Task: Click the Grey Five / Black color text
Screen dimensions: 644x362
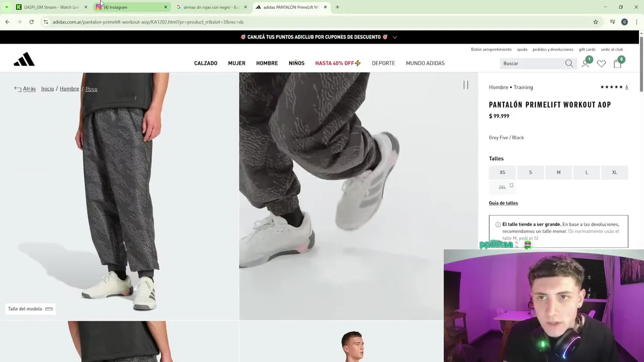Action: pos(506,138)
